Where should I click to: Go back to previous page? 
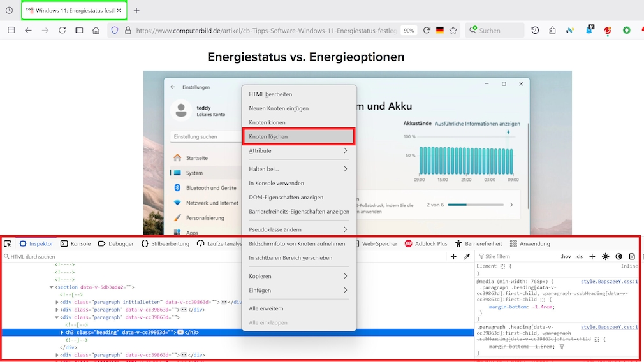[x=28, y=31]
